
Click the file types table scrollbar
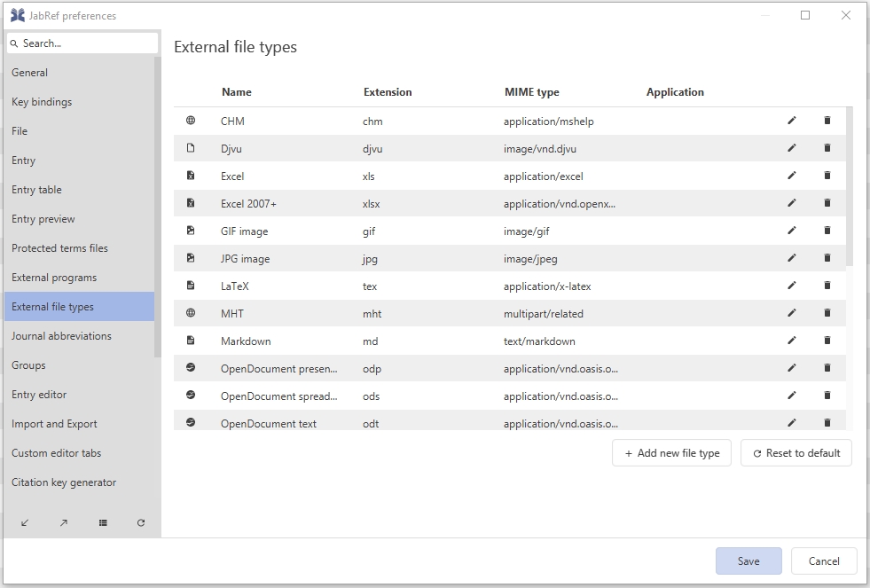click(x=849, y=186)
